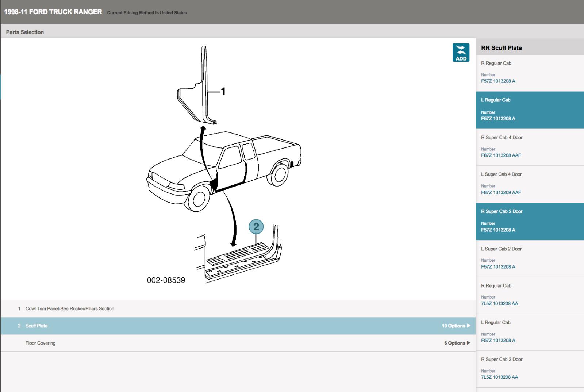The width and height of the screenshot is (584, 392).
Task: Select the Floor Covering row
Action: tap(238, 343)
